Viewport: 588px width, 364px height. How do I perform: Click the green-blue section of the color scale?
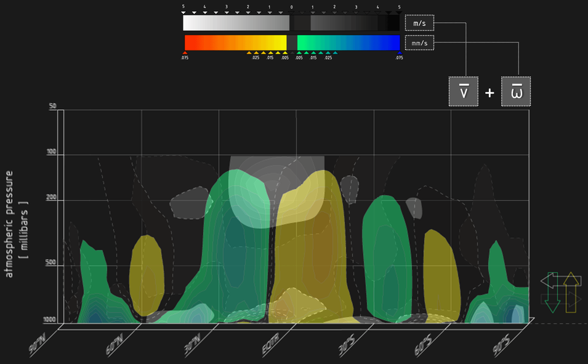[348, 42]
